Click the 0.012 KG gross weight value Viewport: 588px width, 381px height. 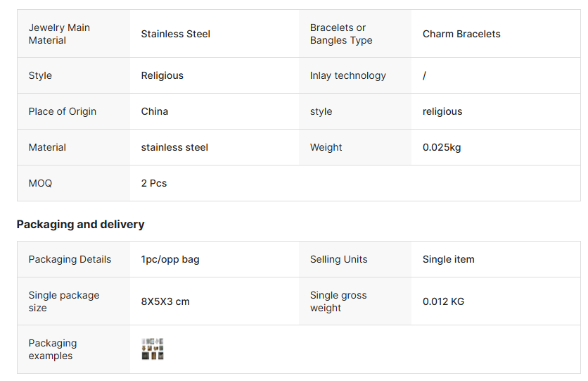click(443, 301)
